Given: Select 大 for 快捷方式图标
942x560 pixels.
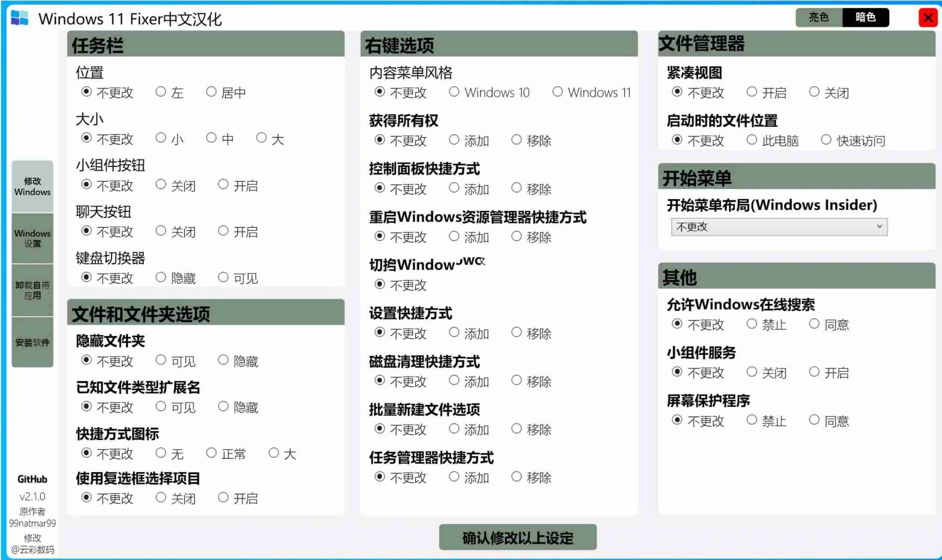Looking at the screenshot, I should coord(282,453).
